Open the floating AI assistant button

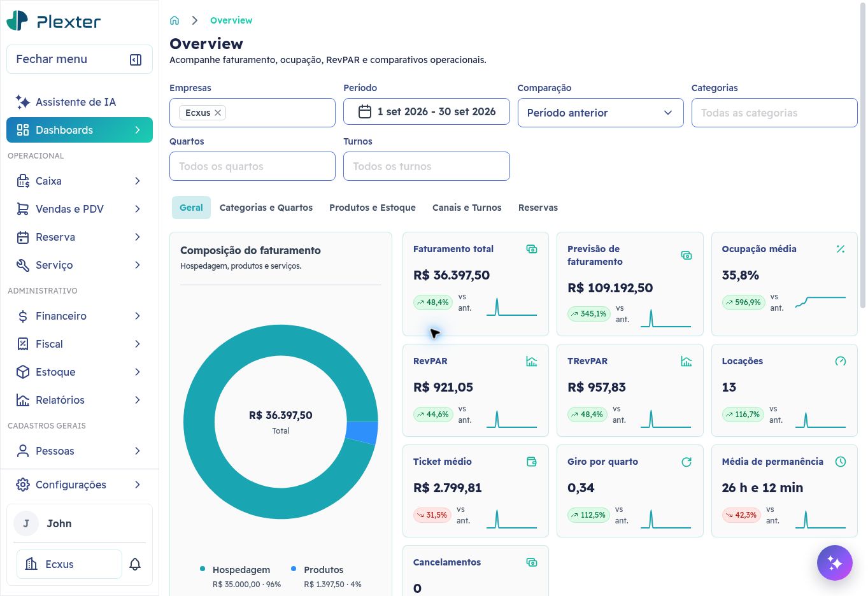tap(834, 563)
